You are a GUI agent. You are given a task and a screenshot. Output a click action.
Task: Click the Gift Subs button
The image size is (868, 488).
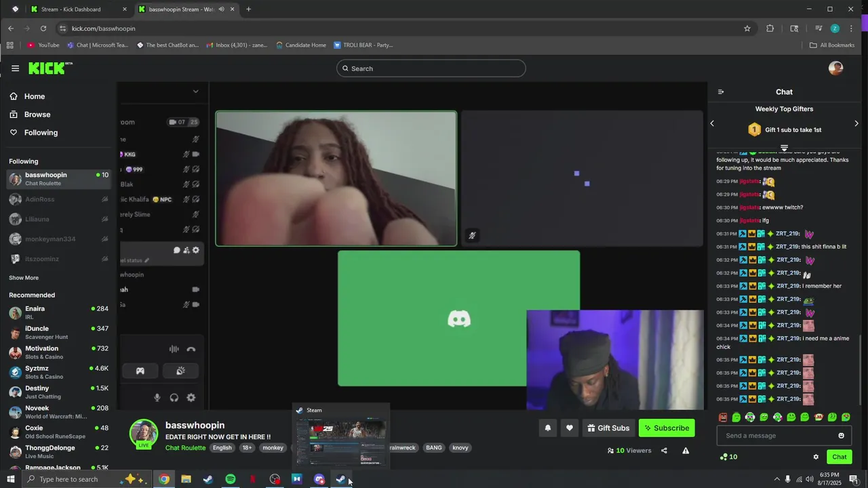click(608, 428)
